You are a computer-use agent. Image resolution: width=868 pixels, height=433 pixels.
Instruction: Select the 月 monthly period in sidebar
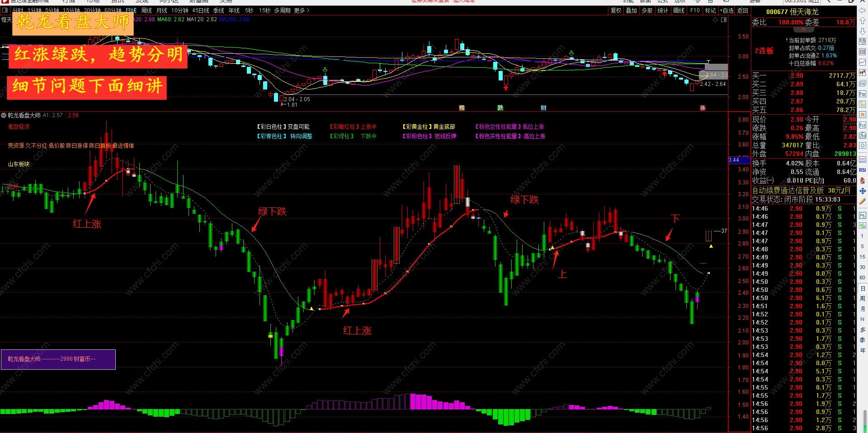pyautogui.click(x=863, y=309)
